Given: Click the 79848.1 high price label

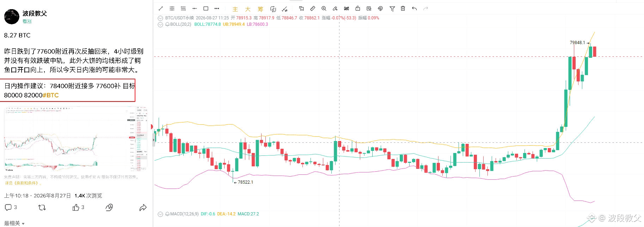Looking at the screenshot, I should point(577,43).
